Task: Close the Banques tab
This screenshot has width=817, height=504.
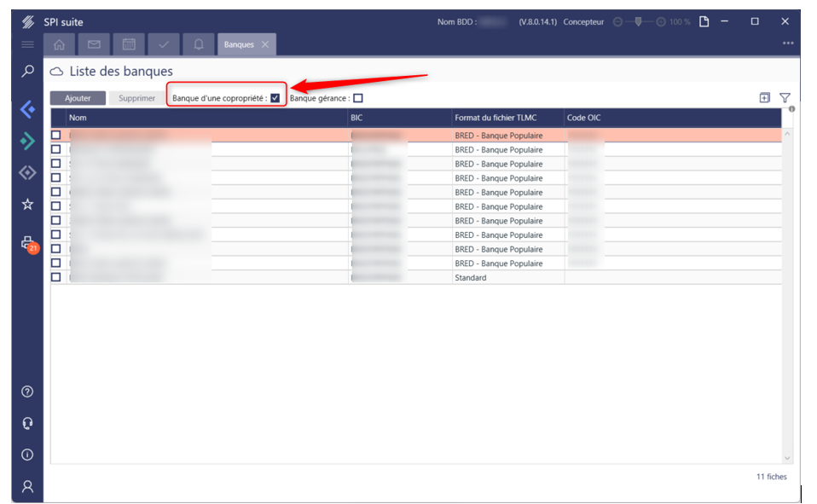Action: click(x=265, y=44)
